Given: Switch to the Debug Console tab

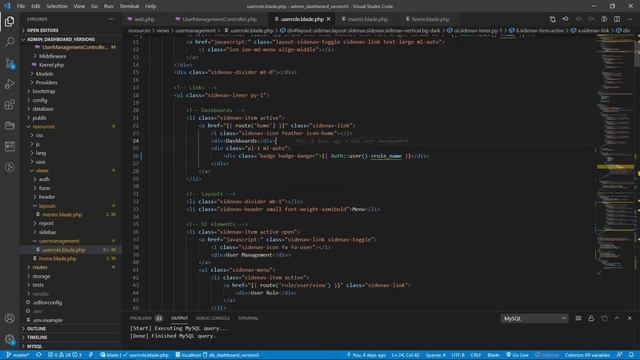Looking at the screenshot, I should (213, 318).
